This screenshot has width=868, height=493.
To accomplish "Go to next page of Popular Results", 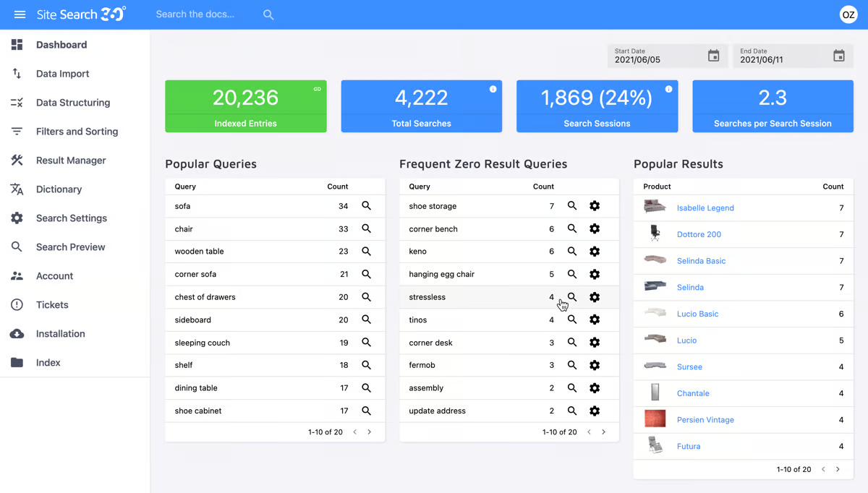I will pos(838,468).
